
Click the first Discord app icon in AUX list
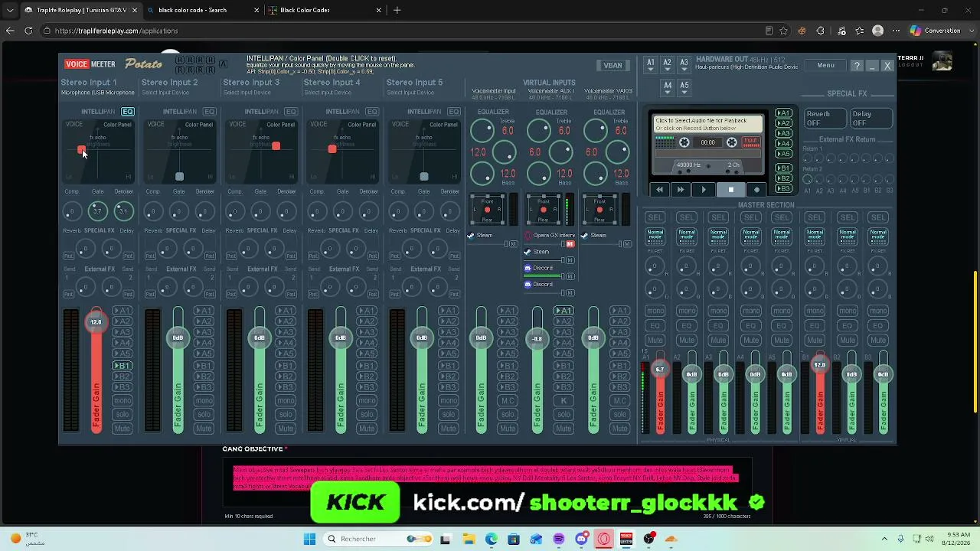[x=528, y=269]
